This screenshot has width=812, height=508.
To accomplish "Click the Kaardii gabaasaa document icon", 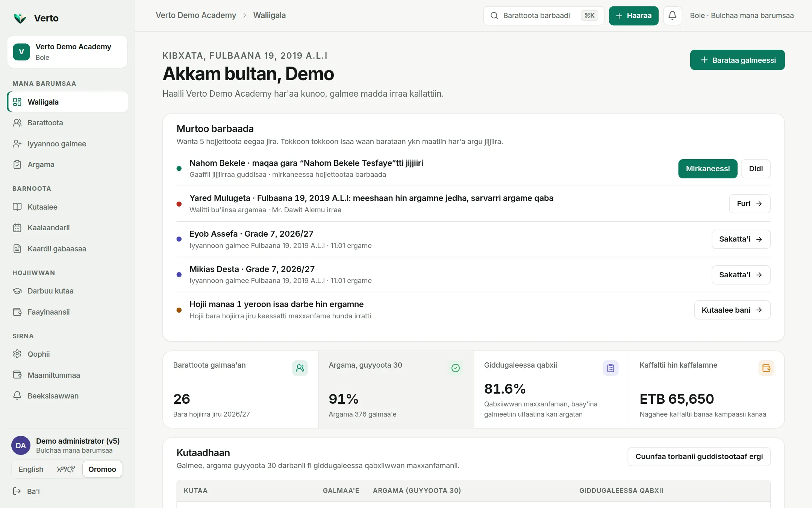I will point(17,249).
